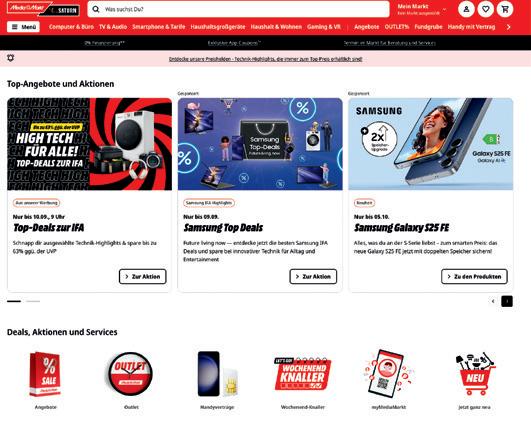Select Computer & Büro category
Image resolution: width=531 pixels, height=426 pixels.
point(71,27)
